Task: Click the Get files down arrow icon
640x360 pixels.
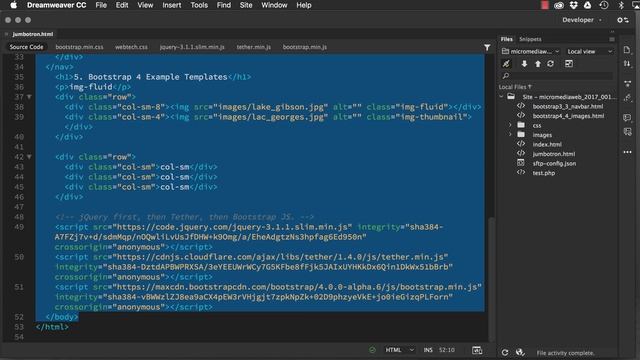Action: (x=524, y=64)
